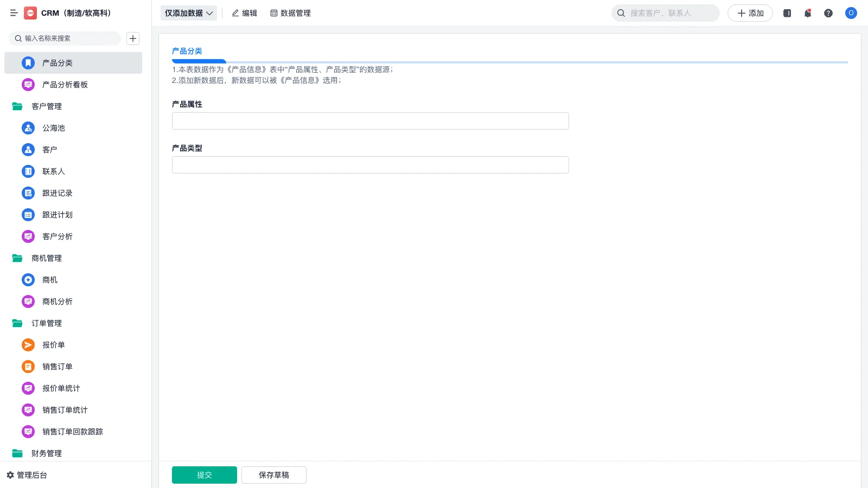Click the 跟进记录 follow-up record icon
This screenshot has height=488, width=868.
tap(28, 193)
